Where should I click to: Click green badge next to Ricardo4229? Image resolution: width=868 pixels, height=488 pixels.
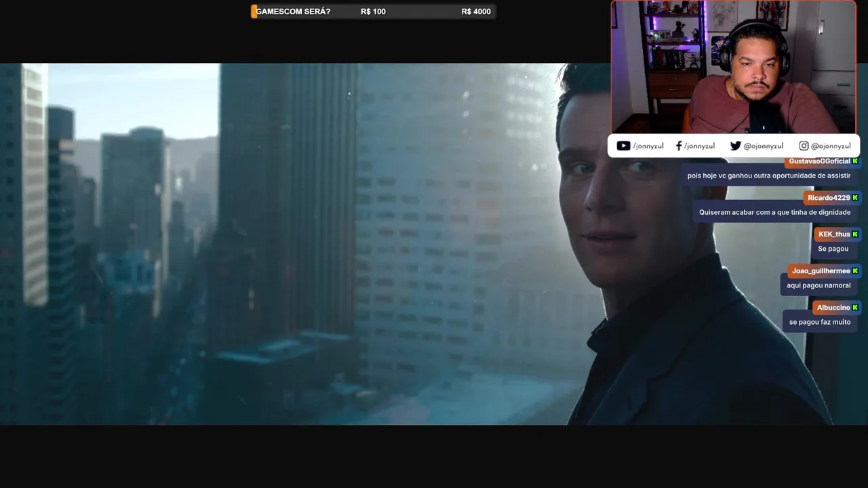pos(855,198)
